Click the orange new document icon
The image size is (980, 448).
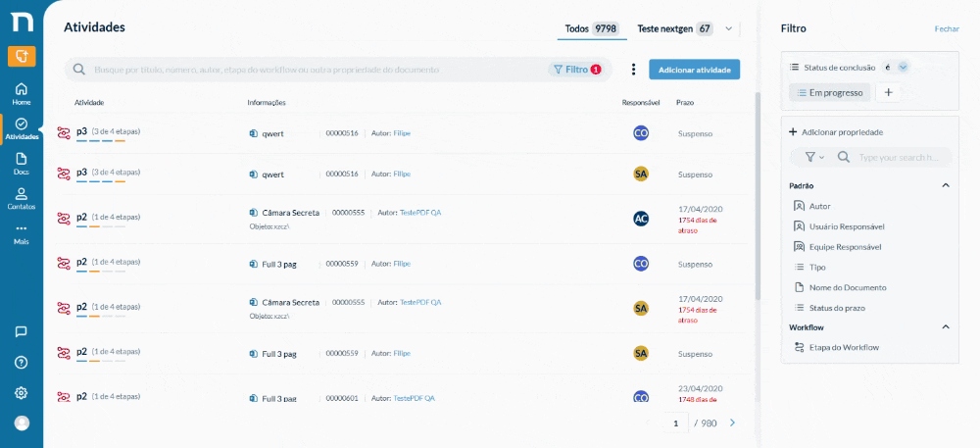click(22, 56)
